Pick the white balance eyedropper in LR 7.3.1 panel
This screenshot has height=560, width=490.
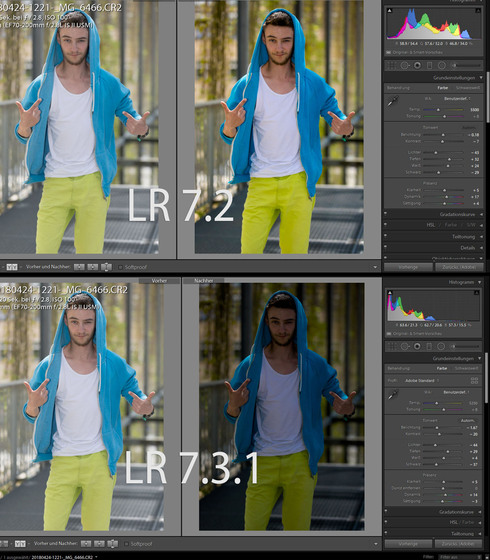(x=393, y=394)
